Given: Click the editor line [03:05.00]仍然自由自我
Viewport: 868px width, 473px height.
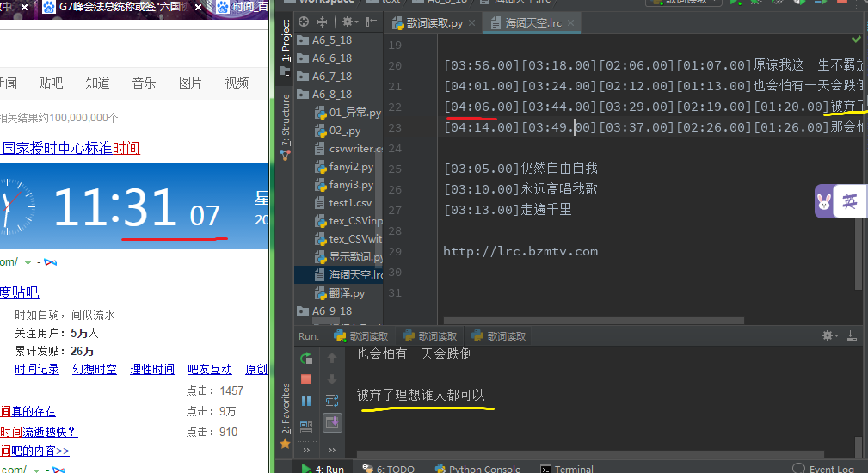Looking at the screenshot, I should click(x=521, y=169).
